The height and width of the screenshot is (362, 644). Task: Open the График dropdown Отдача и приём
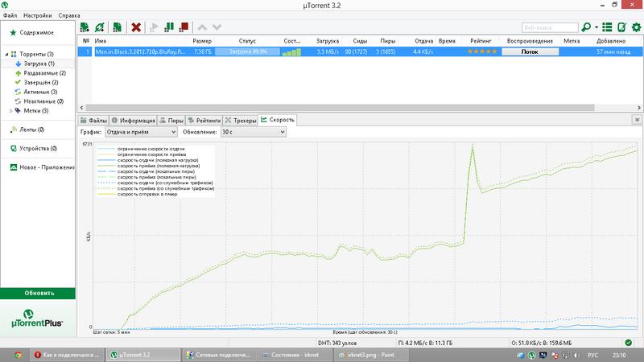pyautogui.click(x=142, y=132)
